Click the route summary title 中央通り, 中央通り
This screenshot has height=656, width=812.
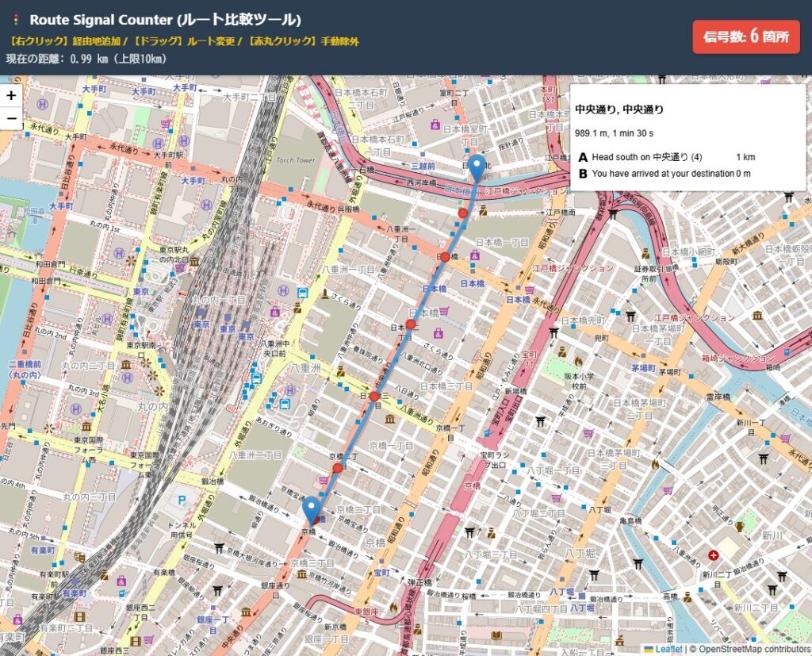619,109
